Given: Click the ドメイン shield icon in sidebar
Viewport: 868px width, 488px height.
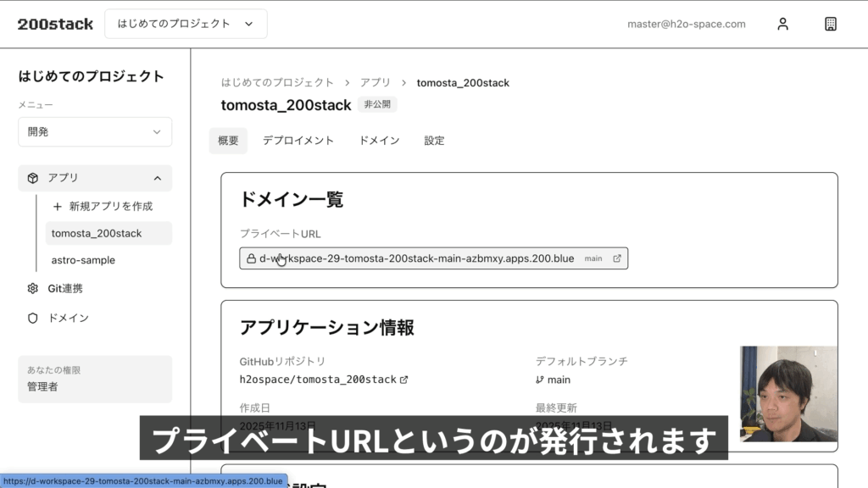Looking at the screenshot, I should (x=33, y=318).
